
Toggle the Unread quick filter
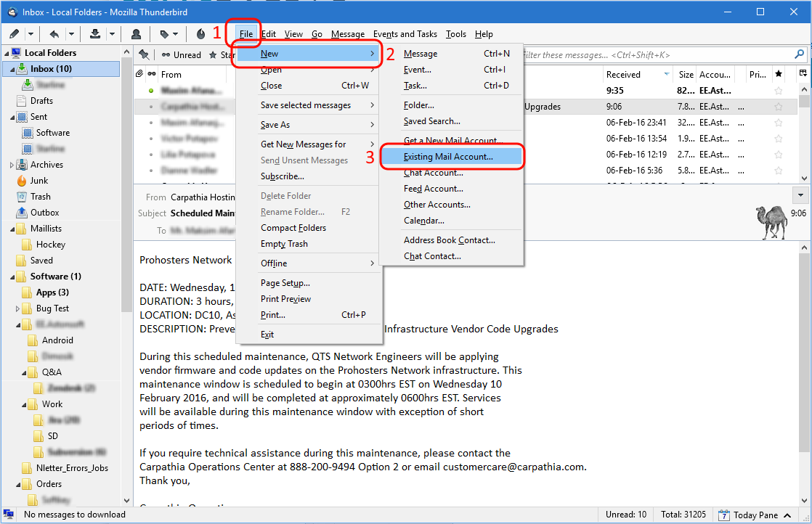click(x=182, y=55)
